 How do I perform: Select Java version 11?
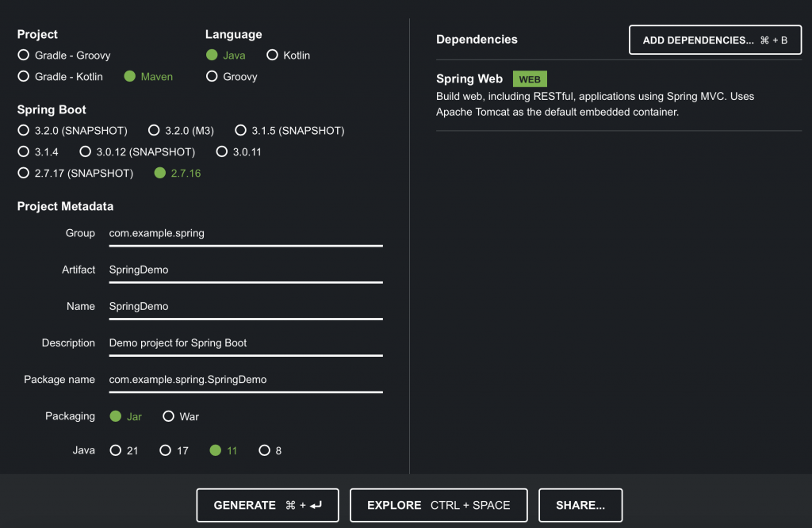pyautogui.click(x=223, y=450)
